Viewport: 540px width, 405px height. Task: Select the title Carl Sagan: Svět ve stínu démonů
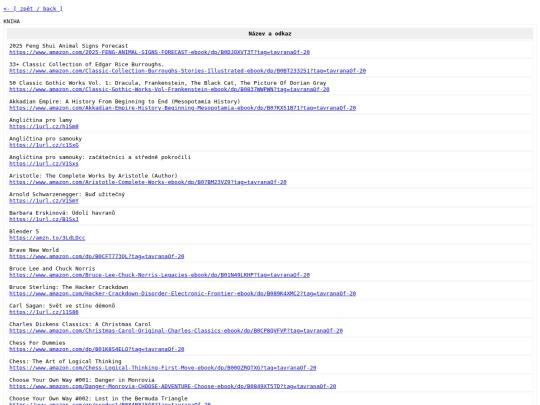coord(62,306)
